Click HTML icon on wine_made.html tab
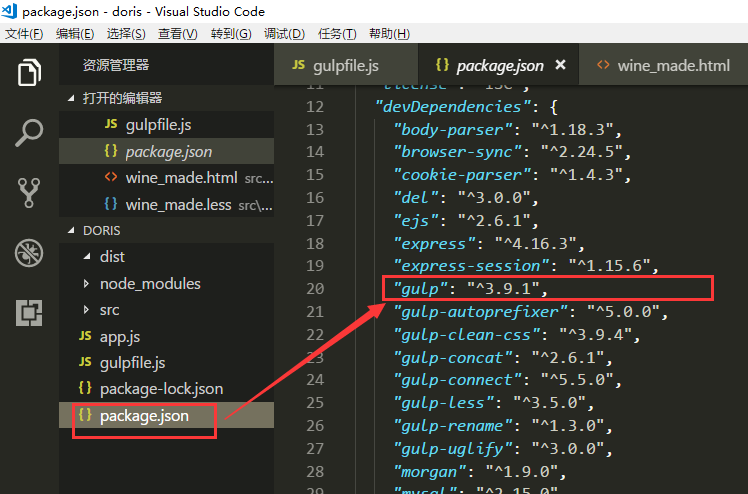 [603, 65]
